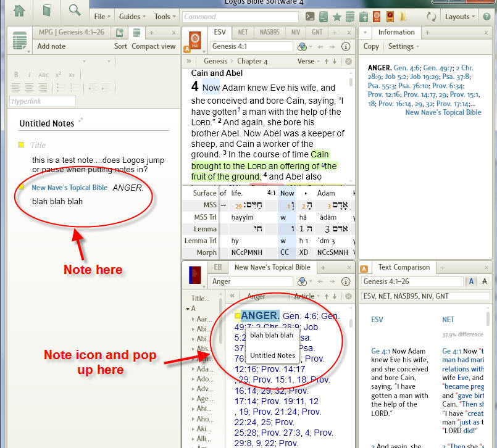Switch to the NIV tab
497x448 pixels.
pyautogui.click(x=295, y=32)
